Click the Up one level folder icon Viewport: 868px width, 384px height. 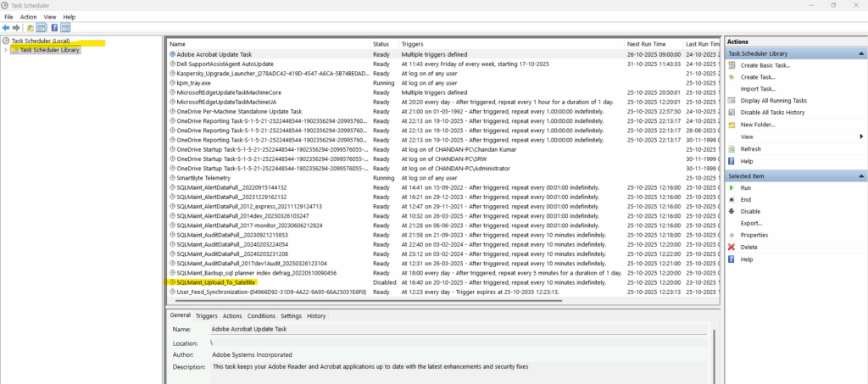(x=31, y=27)
